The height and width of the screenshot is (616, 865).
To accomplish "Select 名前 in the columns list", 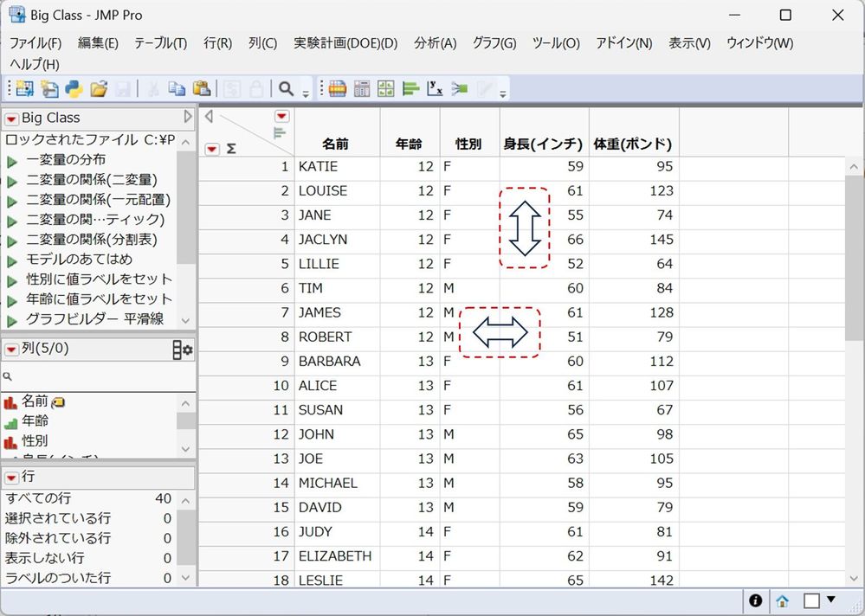I will coord(36,402).
